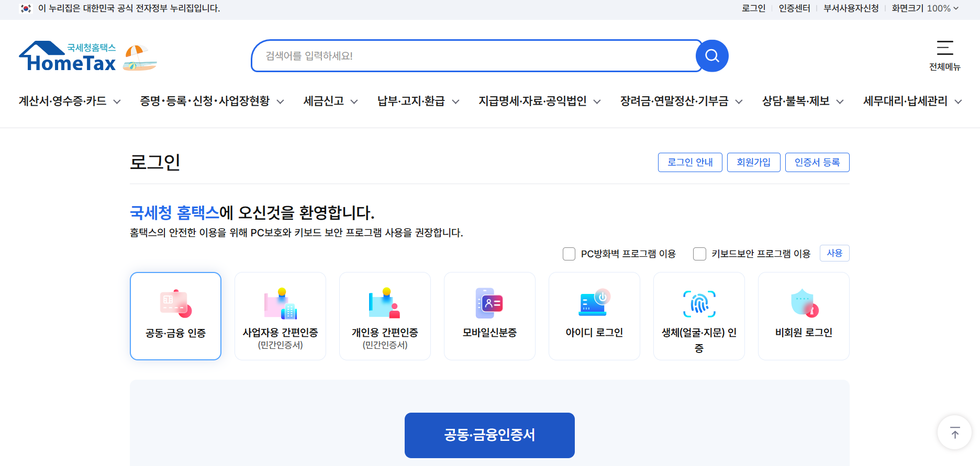This screenshot has width=980, height=466.
Task: Click the 회원가입 button
Action: point(753,162)
